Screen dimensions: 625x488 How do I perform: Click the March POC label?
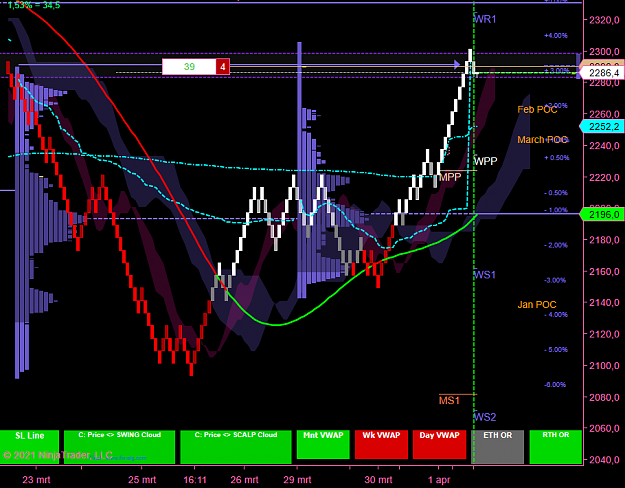[542, 140]
